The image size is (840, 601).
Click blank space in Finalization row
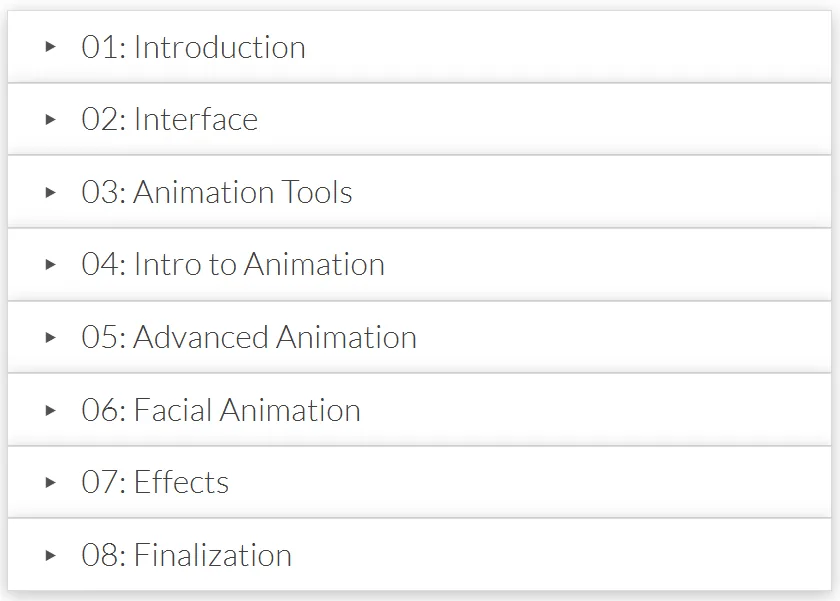click(562, 555)
